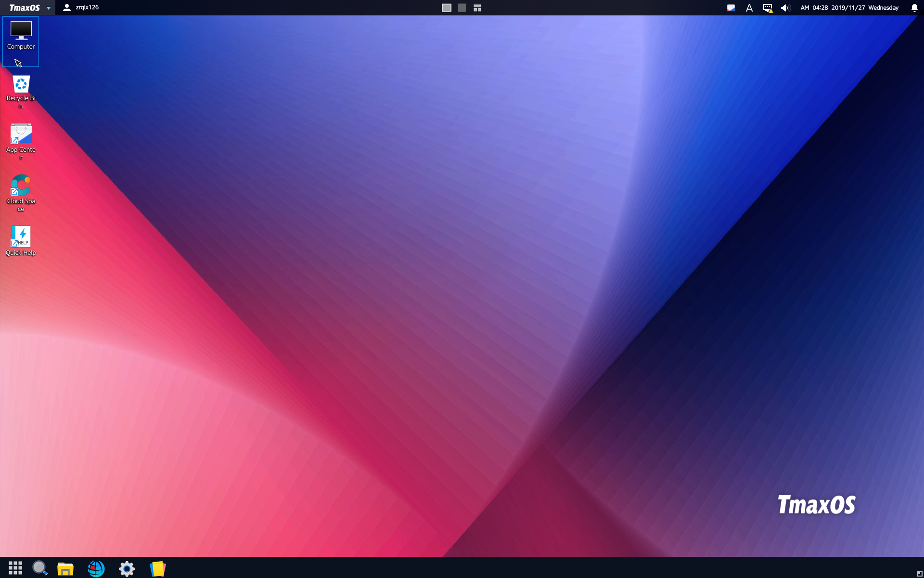This screenshot has width=924, height=578.
Task: Open the notification bell in top bar
Action: click(914, 8)
